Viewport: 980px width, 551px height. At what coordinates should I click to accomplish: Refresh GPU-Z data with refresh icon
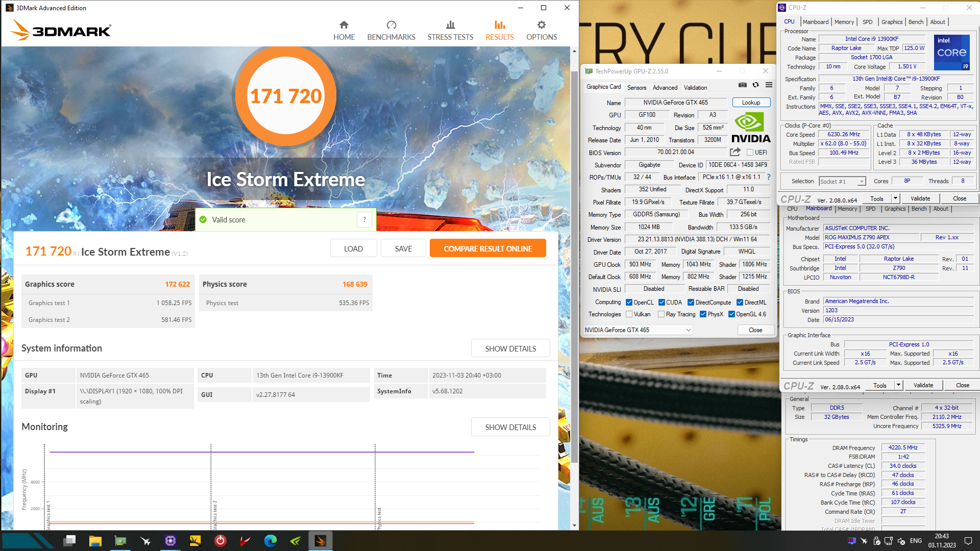(756, 85)
